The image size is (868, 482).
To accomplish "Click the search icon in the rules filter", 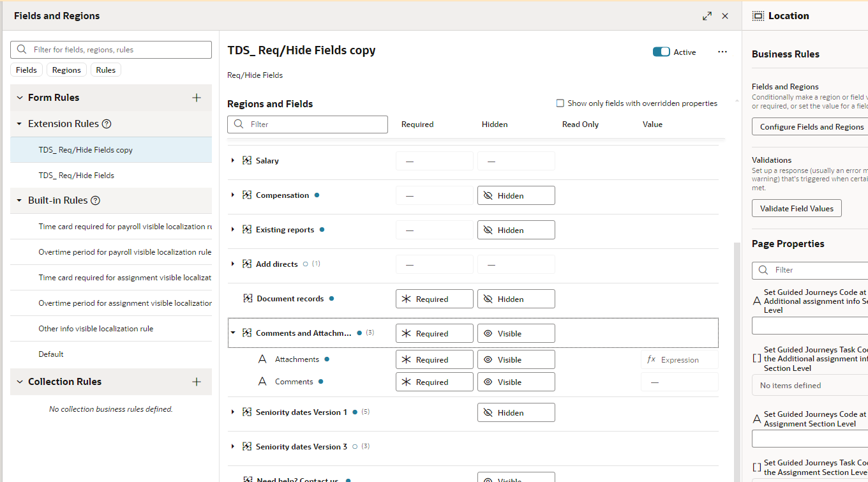I will pyautogui.click(x=21, y=49).
